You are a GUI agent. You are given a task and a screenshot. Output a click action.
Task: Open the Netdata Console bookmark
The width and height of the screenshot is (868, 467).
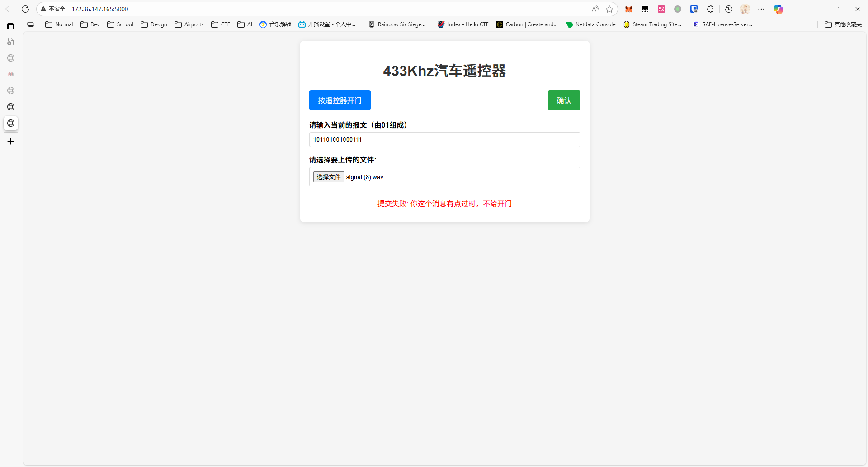590,24
